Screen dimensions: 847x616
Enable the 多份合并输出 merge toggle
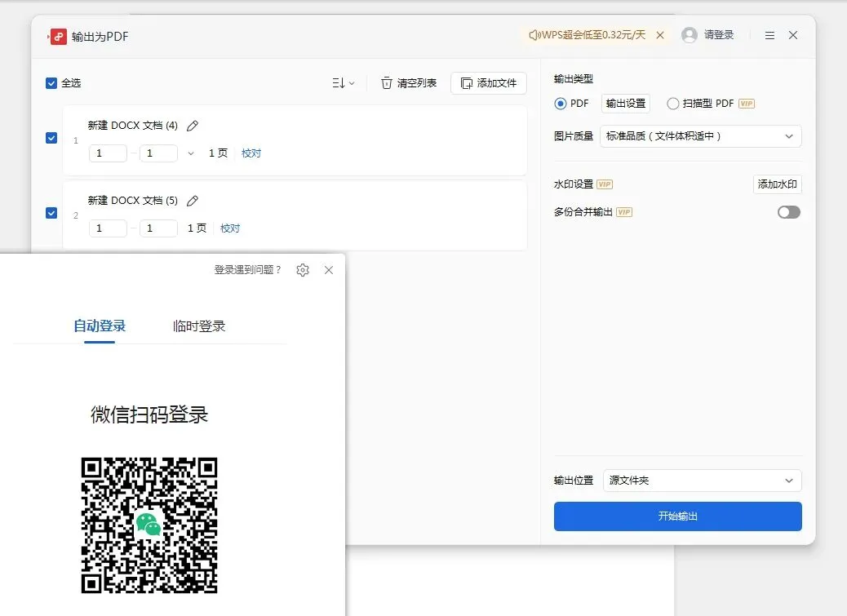click(789, 212)
